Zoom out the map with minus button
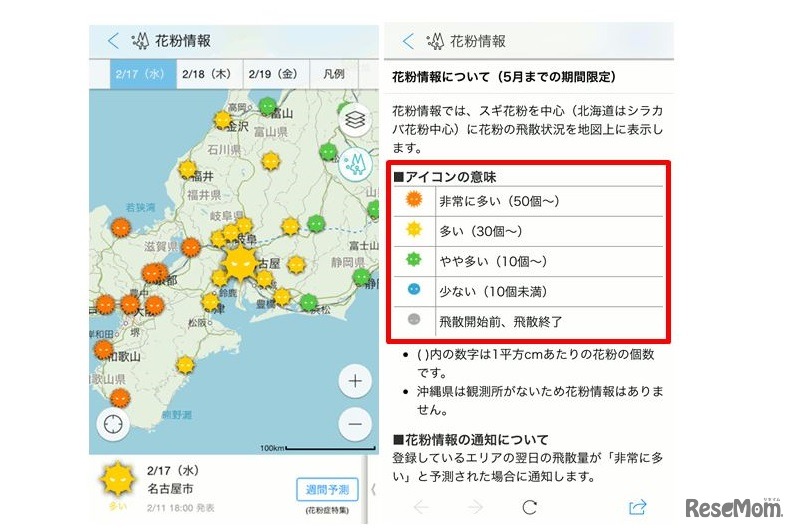The width and height of the screenshot is (796, 531). click(355, 423)
